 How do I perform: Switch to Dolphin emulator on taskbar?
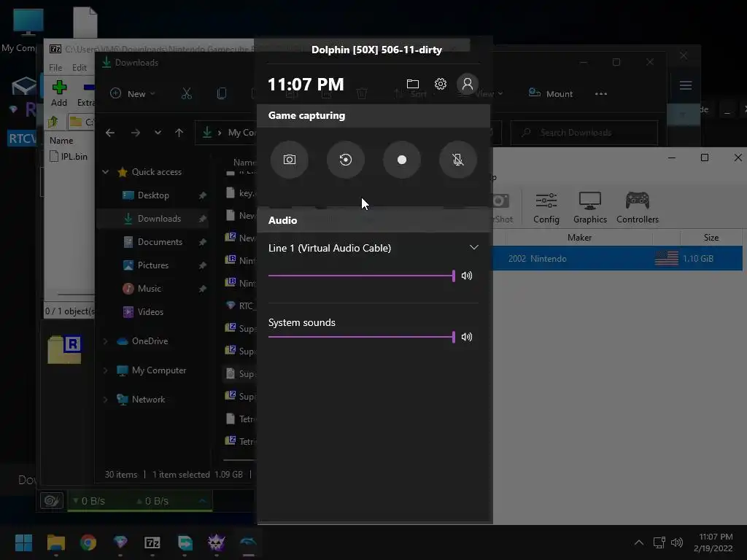pyautogui.click(x=248, y=542)
